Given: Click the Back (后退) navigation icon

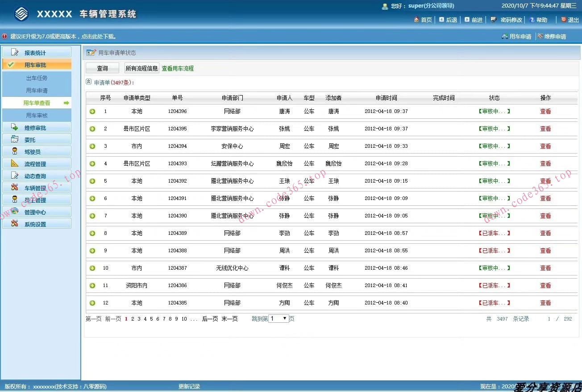Looking at the screenshot, I should click(441, 20).
